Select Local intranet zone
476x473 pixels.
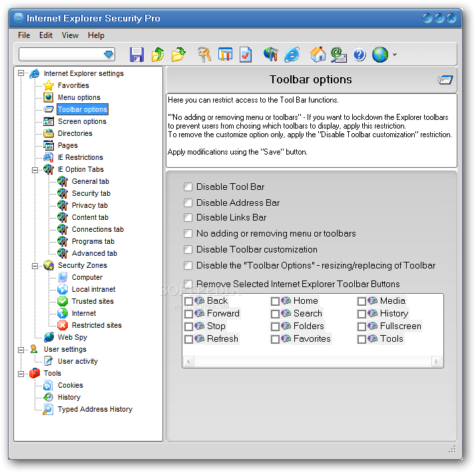pyautogui.click(x=93, y=289)
